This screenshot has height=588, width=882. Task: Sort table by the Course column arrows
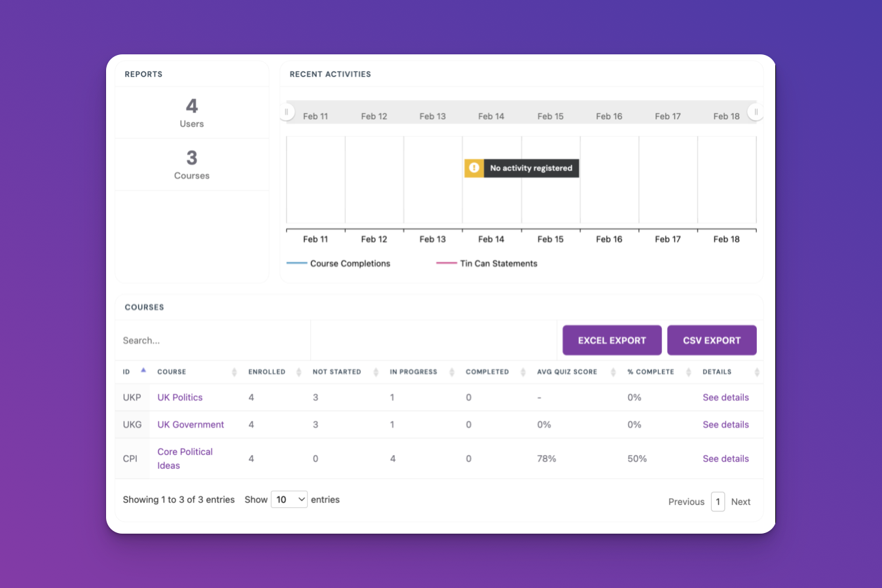234,372
